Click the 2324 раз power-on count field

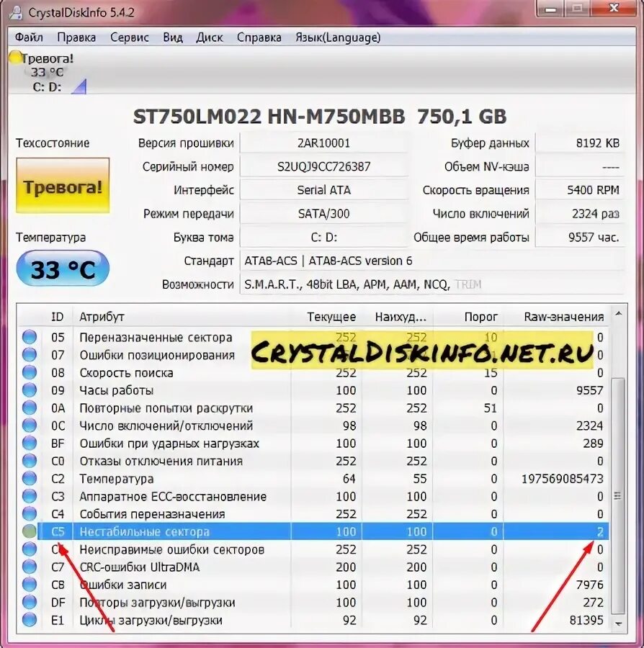tap(580, 214)
